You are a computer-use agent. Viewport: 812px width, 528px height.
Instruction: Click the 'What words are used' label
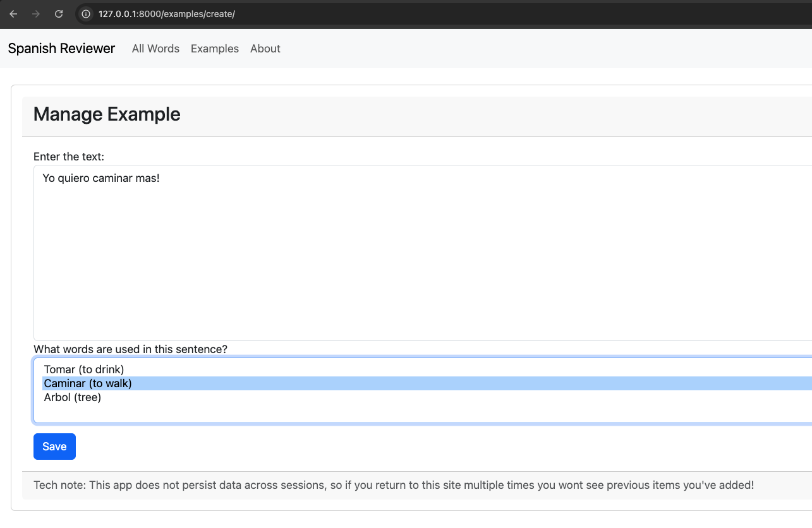coord(129,349)
